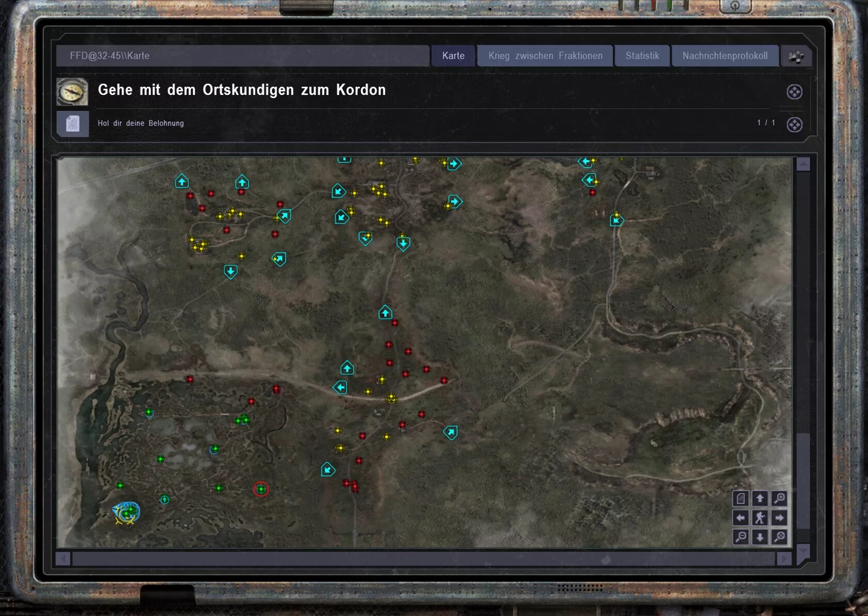The width and height of the screenshot is (868, 616).
Task: Pan map left with the left arrow button
Action: coord(740,518)
